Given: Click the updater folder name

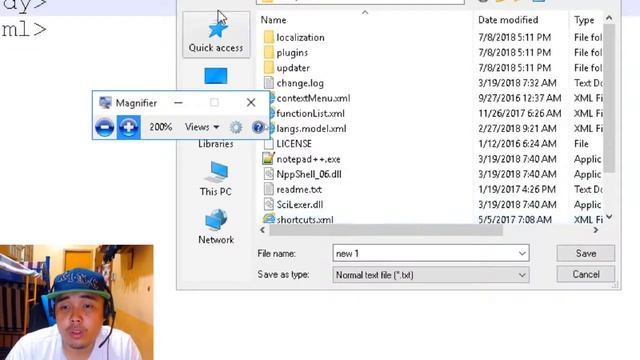Looking at the screenshot, I should click(x=293, y=68).
